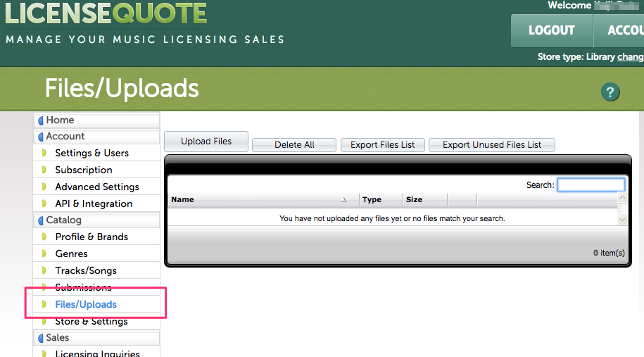644x357 pixels.
Task: Click the green help question mark icon
Action: [610, 92]
